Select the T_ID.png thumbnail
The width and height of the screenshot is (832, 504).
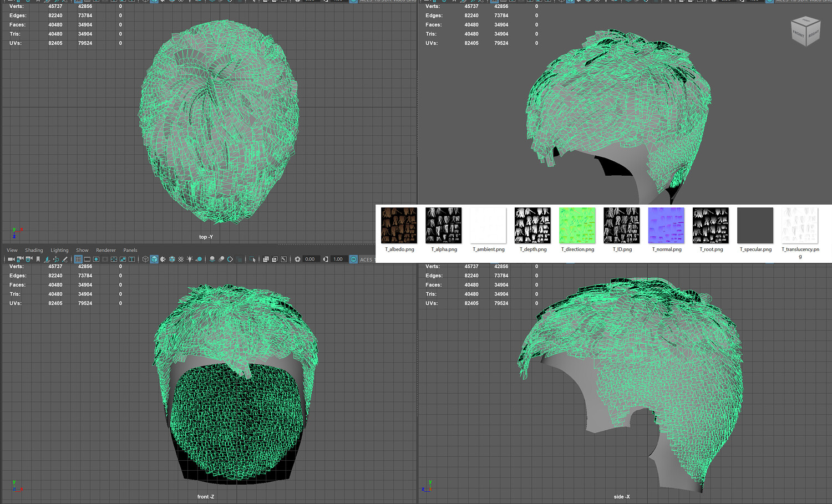(x=622, y=226)
